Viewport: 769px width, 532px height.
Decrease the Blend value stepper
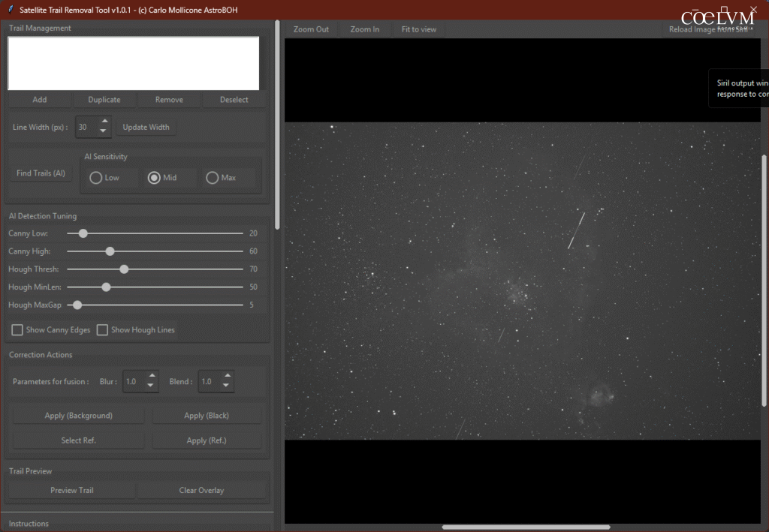(x=227, y=386)
